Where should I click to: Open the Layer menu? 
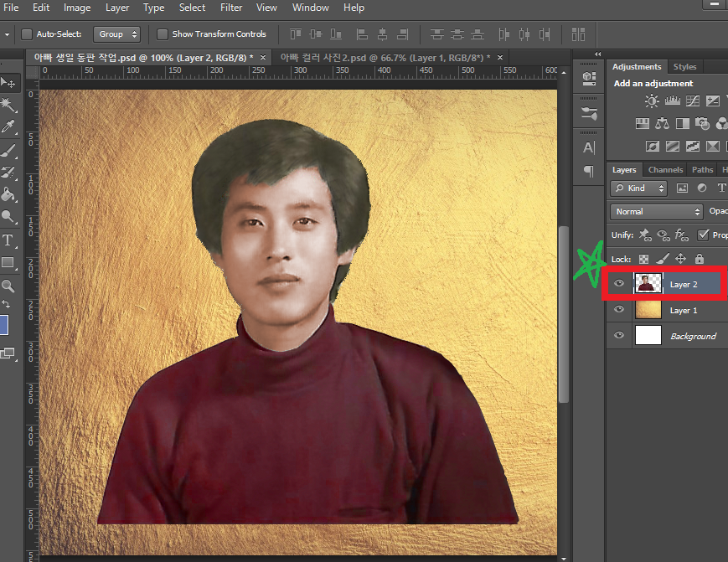[117, 8]
